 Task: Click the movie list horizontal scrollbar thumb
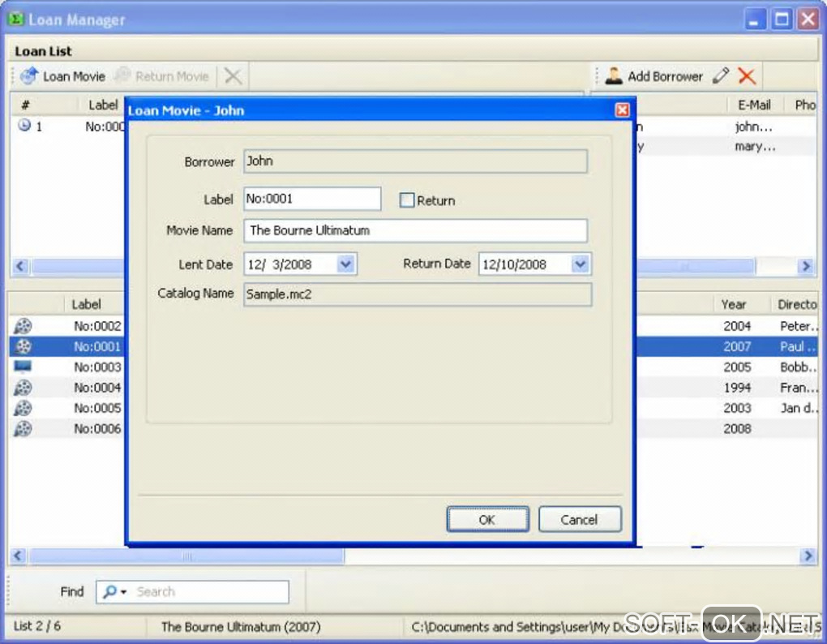[186, 556]
